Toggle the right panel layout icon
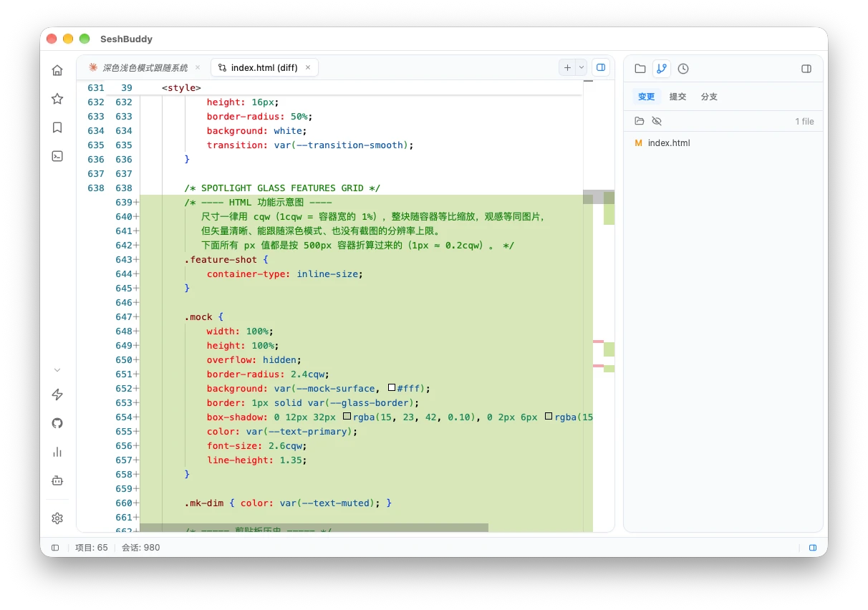Image resolution: width=868 pixels, height=610 pixels. point(806,69)
